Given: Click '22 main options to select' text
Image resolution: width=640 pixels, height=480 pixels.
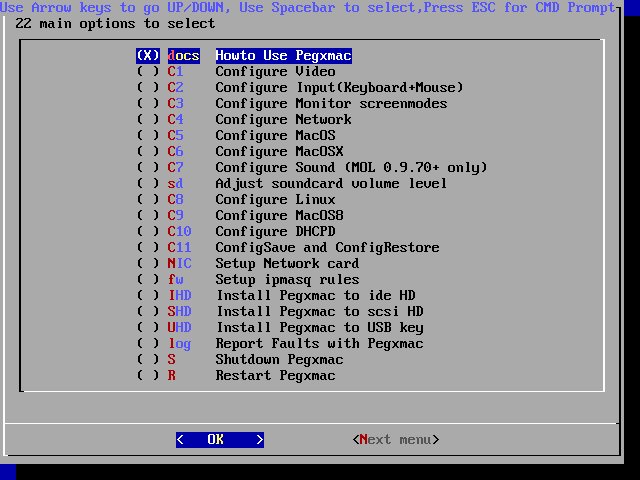Looking at the screenshot, I should tap(116, 24).
